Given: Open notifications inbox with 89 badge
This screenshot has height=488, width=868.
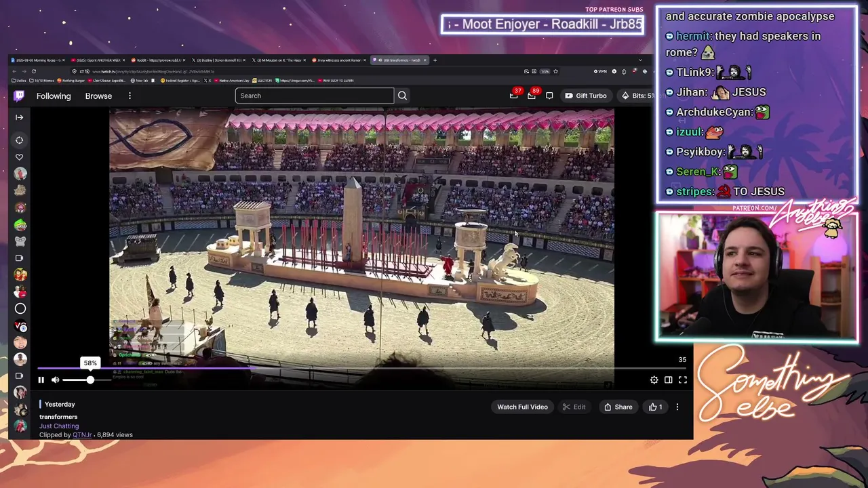Looking at the screenshot, I should pos(532,95).
